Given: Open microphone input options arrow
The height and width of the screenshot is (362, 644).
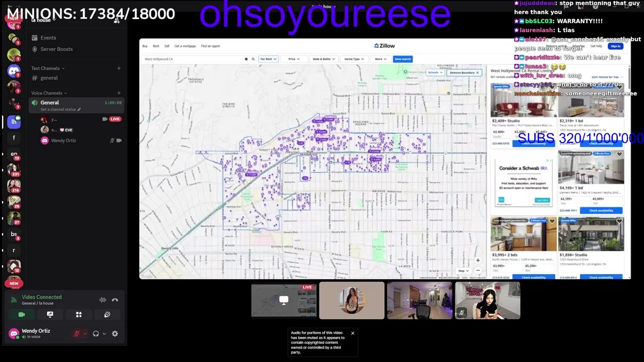Looking at the screenshot, I should 85,333.
